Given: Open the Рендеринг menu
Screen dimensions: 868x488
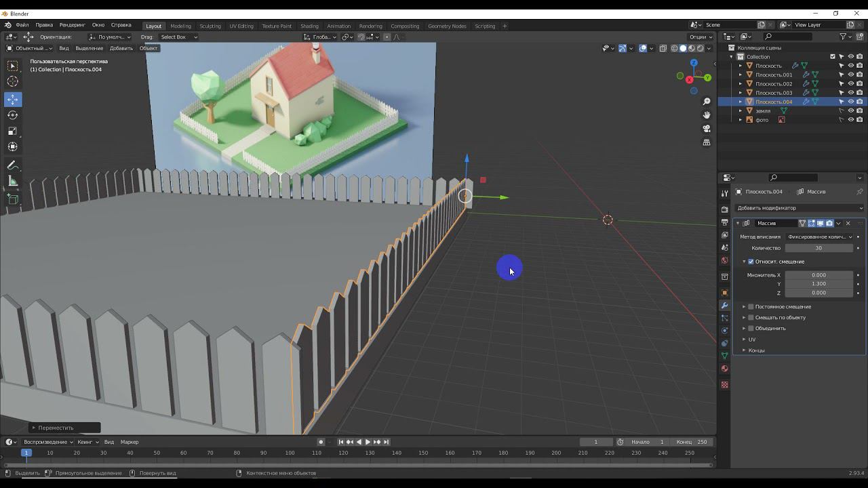Looking at the screenshot, I should click(73, 25).
